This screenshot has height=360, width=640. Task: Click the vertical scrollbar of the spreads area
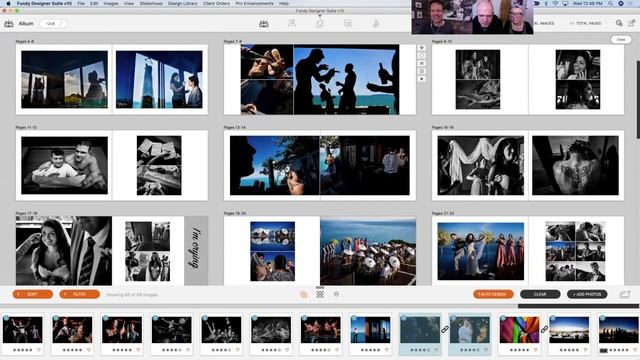(x=638, y=100)
